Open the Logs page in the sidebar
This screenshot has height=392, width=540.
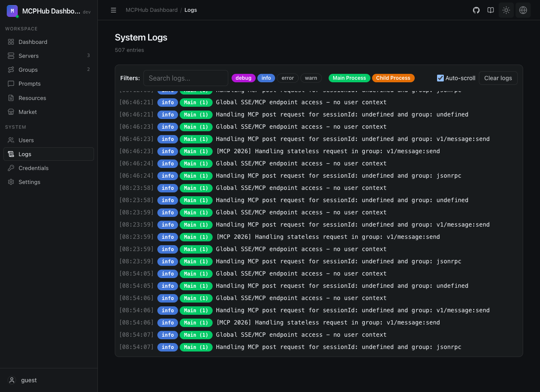49,154
